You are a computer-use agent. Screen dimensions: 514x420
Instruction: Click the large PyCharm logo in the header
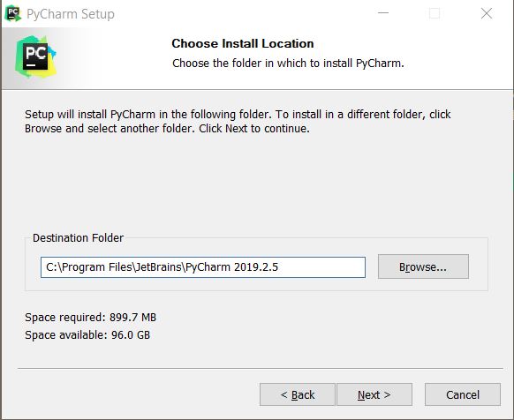pyautogui.click(x=35, y=56)
